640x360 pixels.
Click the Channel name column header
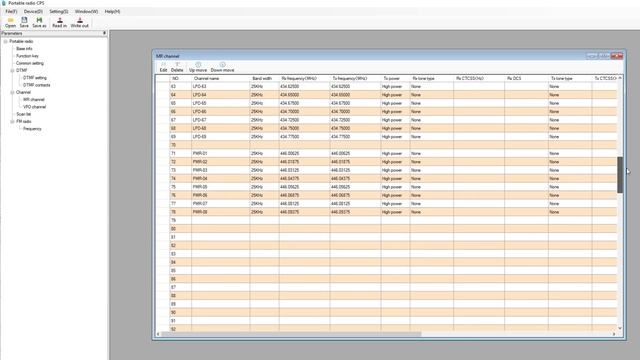click(x=220, y=78)
